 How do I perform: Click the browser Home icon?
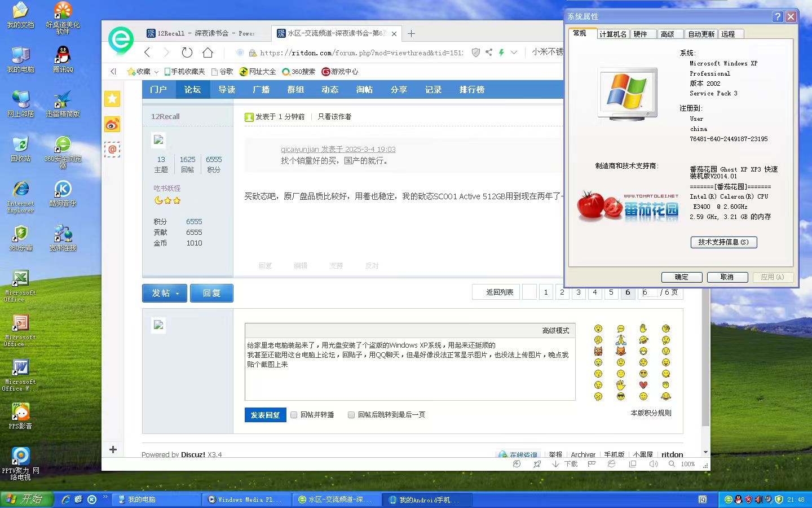pos(208,52)
